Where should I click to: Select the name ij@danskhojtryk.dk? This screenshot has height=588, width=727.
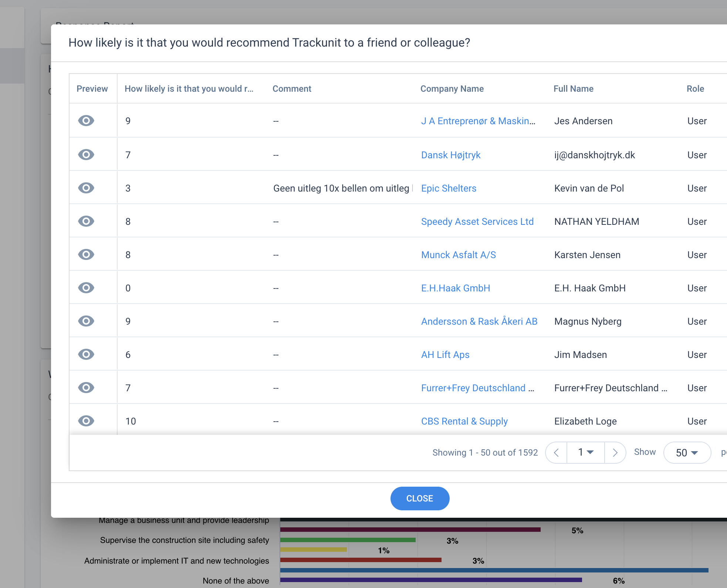coord(595,155)
